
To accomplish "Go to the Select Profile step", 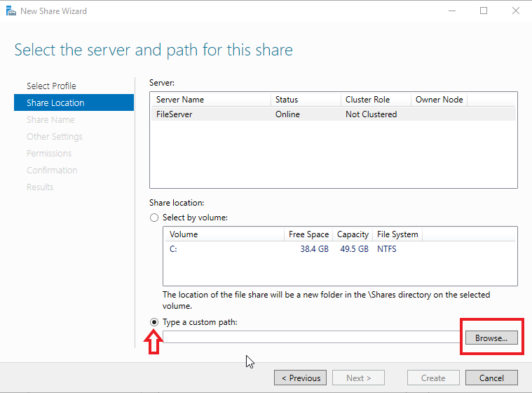I will tap(51, 86).
